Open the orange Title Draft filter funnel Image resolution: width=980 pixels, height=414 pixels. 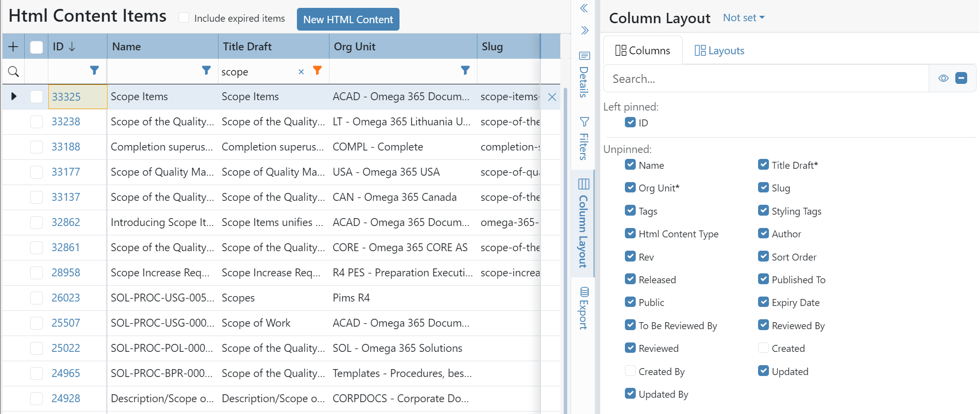318,71
